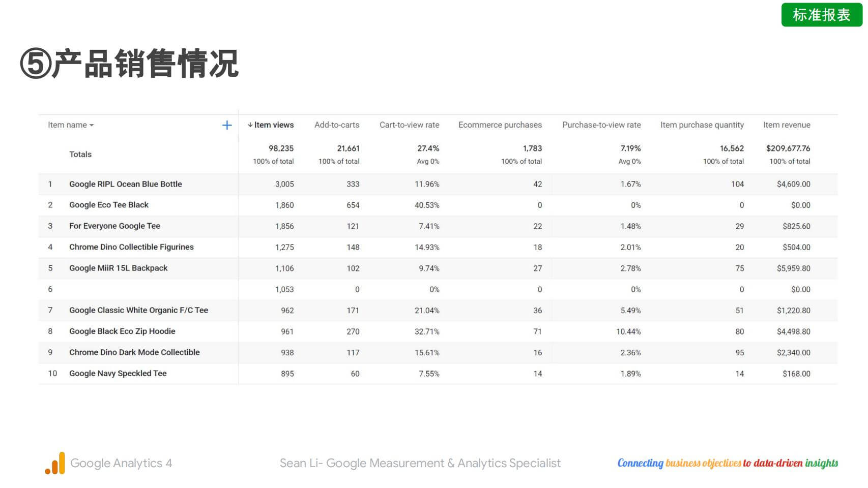Image resolution: width=868 pixels, height=488 pixels.
Task: Click Chrome Dino Dark Mode Collectible item
Action: [x=134, y=352]
